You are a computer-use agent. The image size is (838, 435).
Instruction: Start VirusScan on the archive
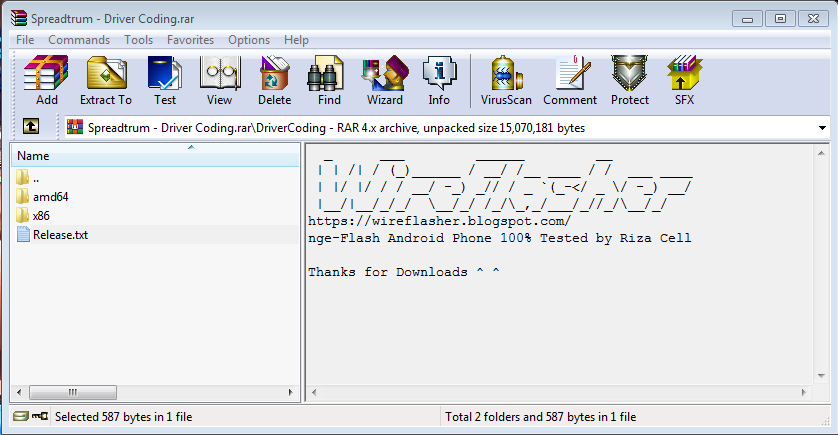(506, 80)
